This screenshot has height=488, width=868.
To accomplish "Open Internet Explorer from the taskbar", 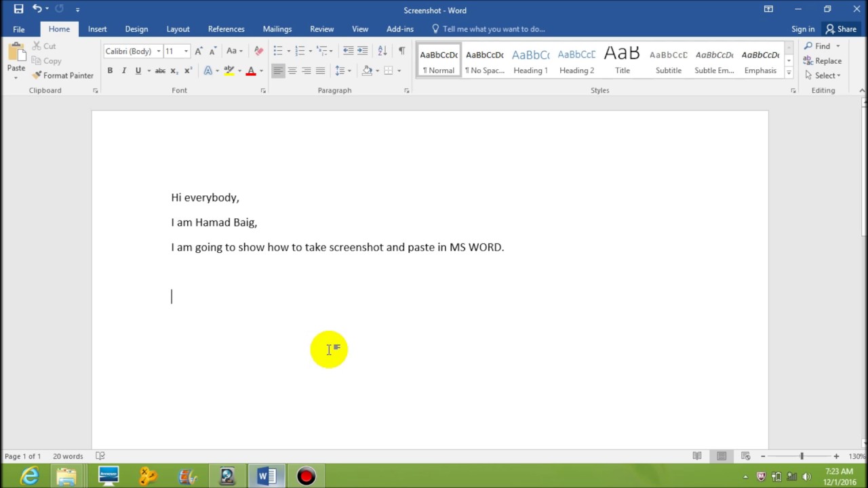I will (30, 476).
